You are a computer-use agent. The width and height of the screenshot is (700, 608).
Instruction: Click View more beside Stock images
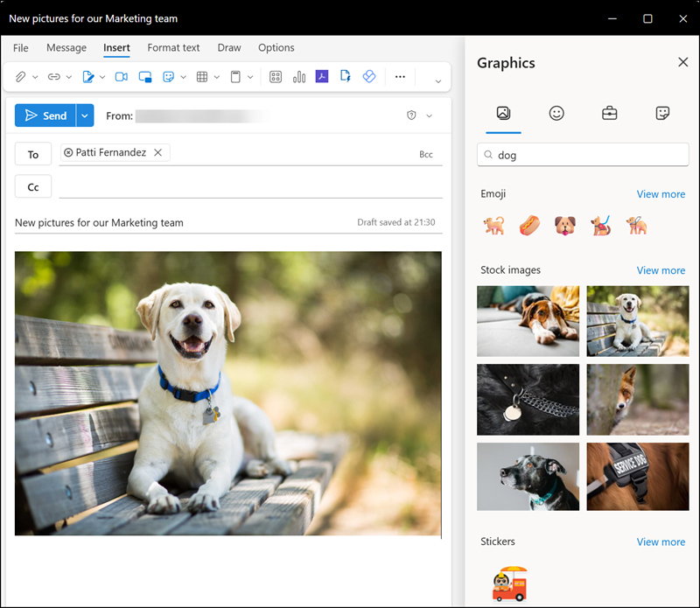point(661,270)
